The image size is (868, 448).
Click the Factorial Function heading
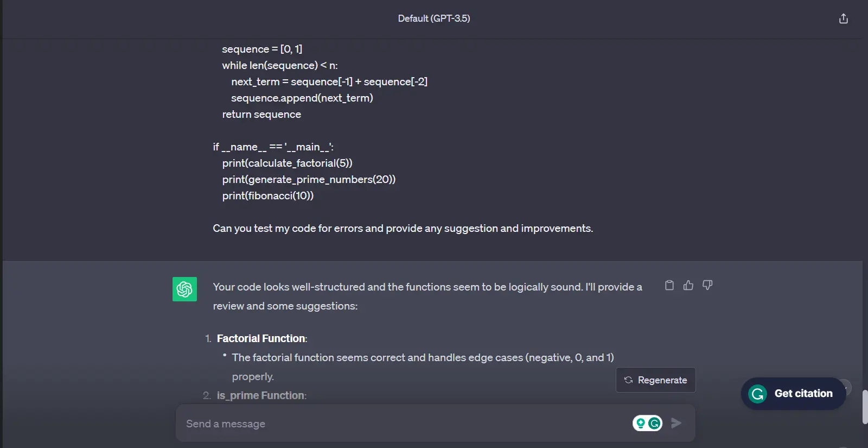click(262, 339)
